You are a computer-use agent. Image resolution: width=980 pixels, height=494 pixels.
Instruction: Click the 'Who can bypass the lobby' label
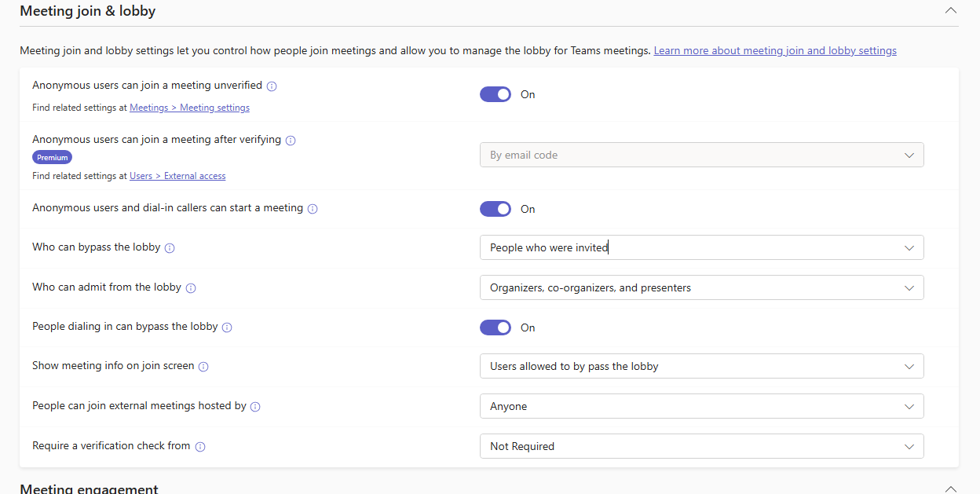click(97, 247)
